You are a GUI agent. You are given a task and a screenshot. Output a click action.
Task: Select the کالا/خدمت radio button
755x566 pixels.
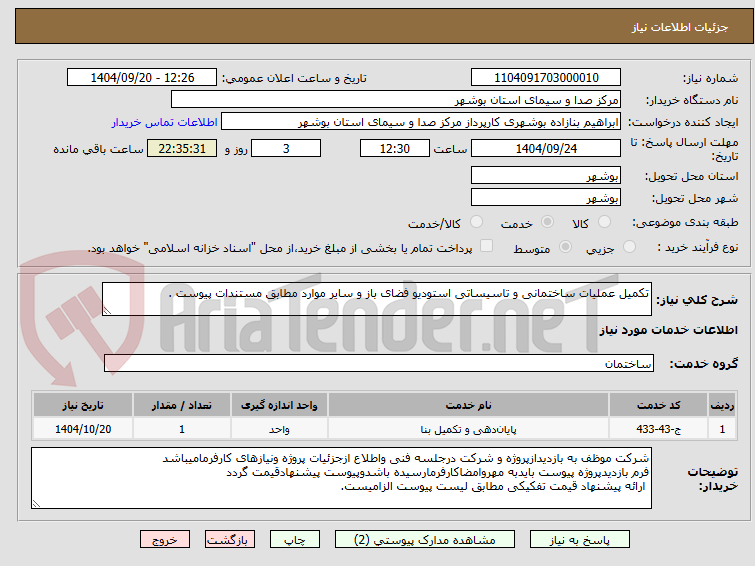[x=476, y=222]
